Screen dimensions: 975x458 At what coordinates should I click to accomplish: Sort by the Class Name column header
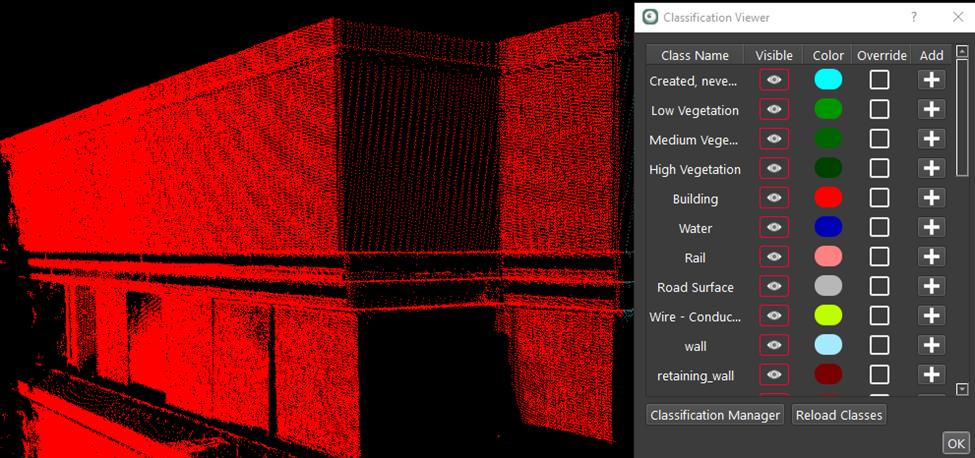tap(696, 55)
